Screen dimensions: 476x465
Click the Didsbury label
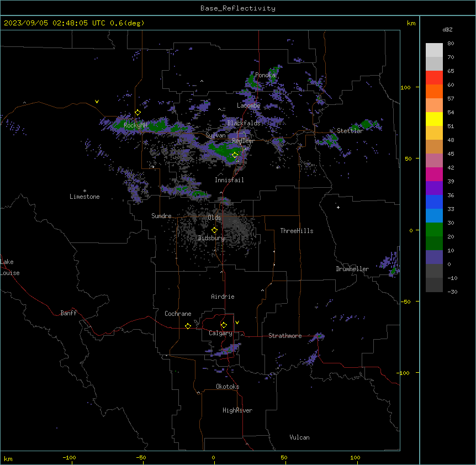tap(211, 238)
